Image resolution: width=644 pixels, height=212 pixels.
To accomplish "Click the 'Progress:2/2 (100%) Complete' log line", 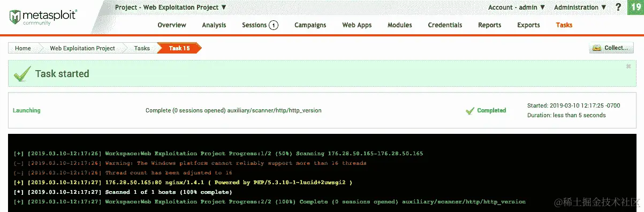I will 269,202.
